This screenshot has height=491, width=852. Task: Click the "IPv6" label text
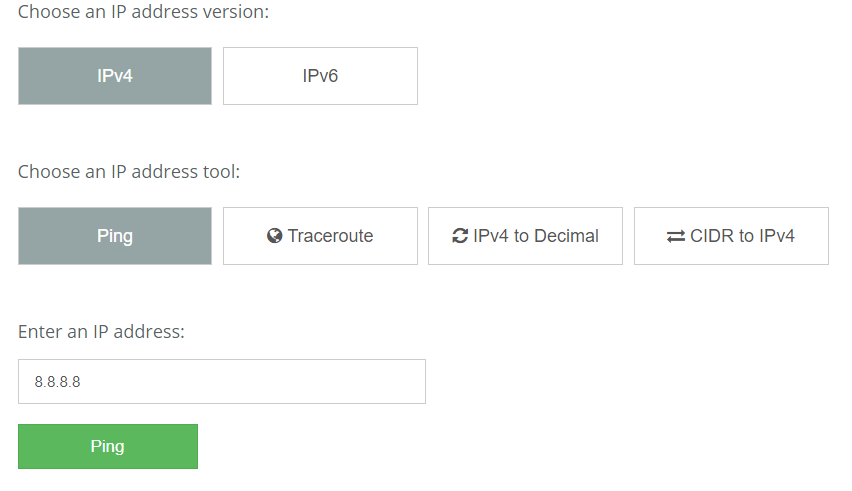tap(320, 76)
